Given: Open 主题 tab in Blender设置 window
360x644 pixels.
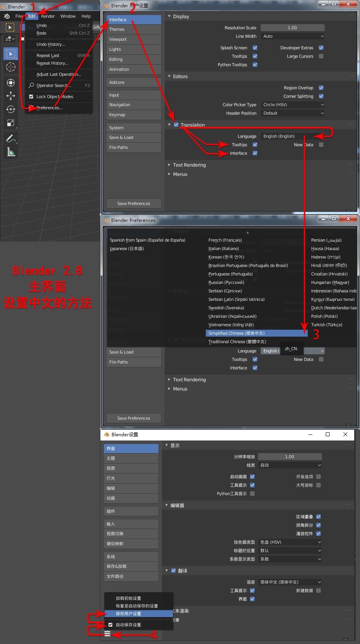Looking at the screenshot, I should (x=131, y=458).
